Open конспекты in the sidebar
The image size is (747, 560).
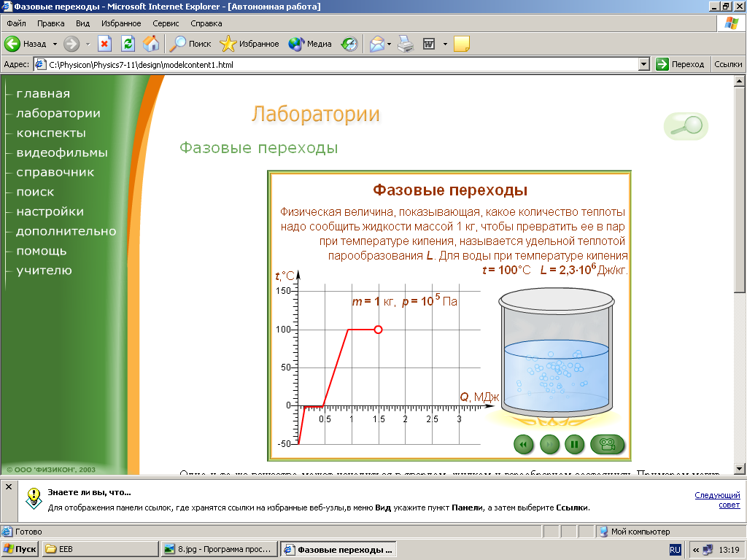click(x=51, y=133)
